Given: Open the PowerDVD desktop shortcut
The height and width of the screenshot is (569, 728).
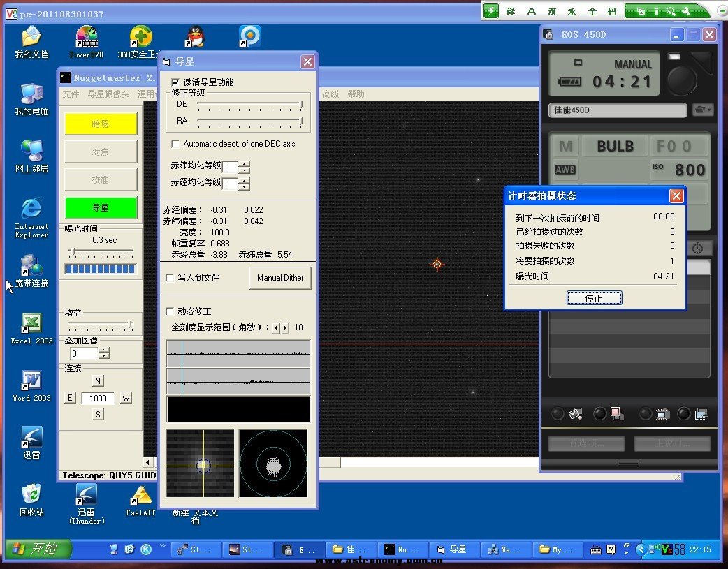Looking at the screenshot, I should click(87, 42).
